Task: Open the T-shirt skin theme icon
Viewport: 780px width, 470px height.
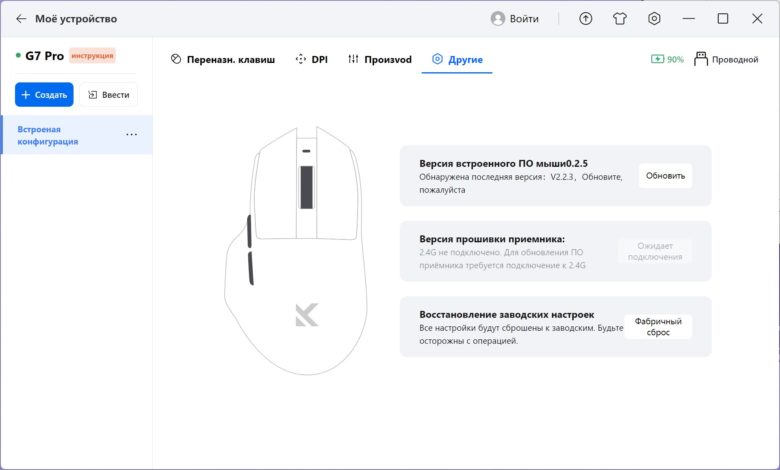Action: (619, 19)
